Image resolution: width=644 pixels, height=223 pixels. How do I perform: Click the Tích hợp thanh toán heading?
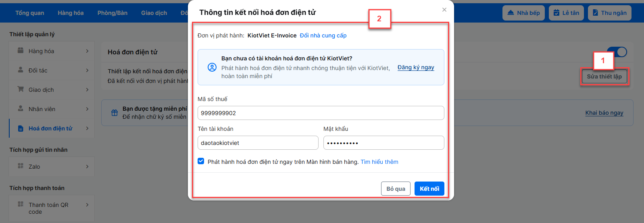[x=37, y=188]
